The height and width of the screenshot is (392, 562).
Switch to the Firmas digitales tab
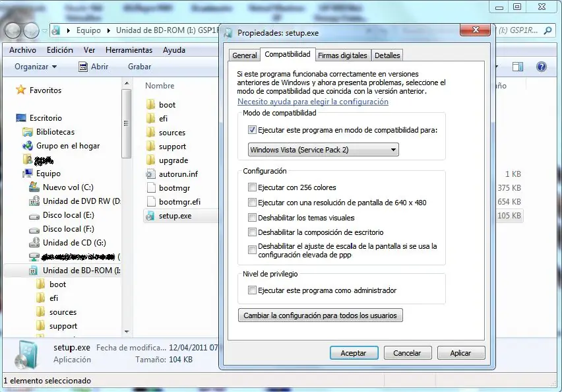342,55
